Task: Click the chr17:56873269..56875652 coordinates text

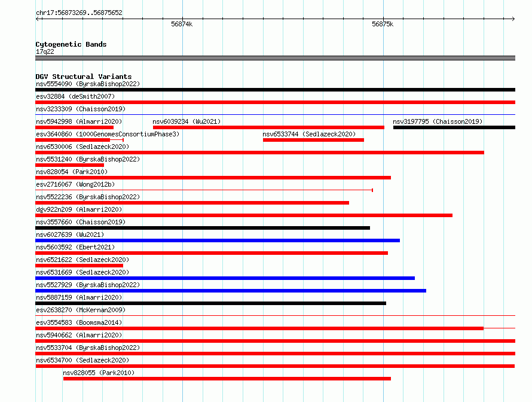Action: (x=79, y=13)
